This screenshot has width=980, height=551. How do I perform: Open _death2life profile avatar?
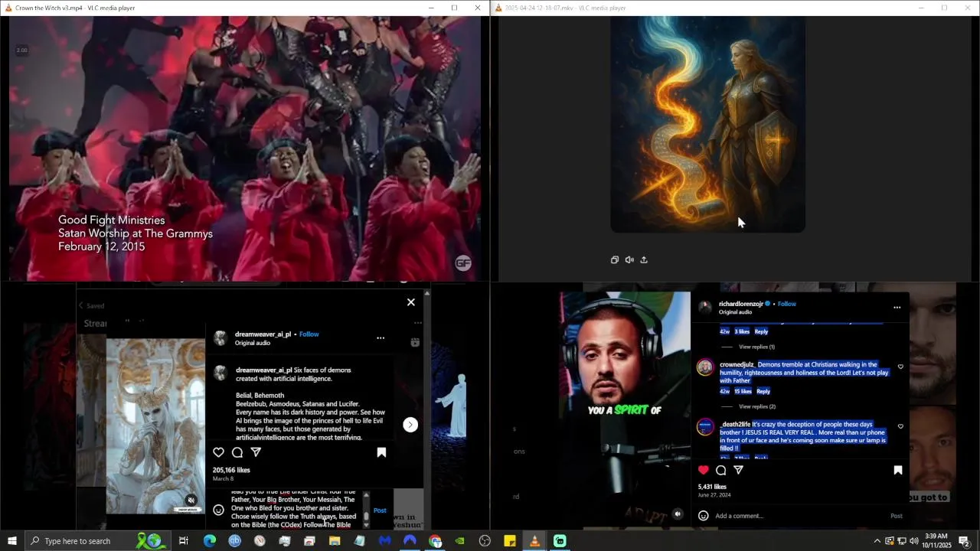pyautogui.click(x=705, y=427)
